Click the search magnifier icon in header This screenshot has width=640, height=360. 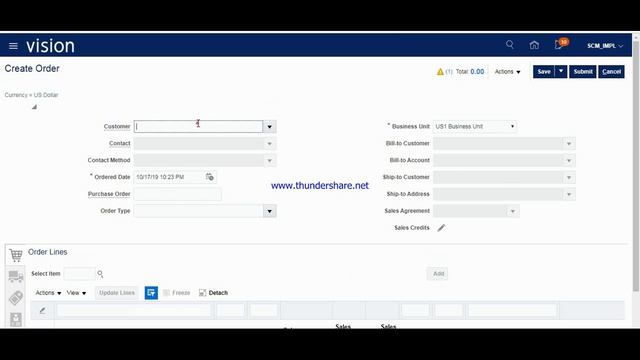point(510,44)
